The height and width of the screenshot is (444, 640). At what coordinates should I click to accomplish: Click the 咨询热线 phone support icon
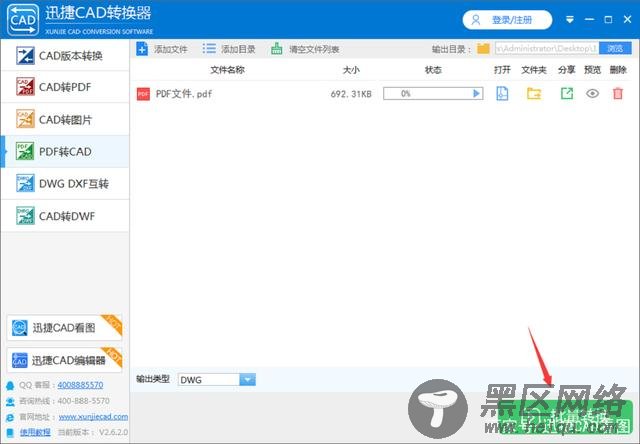[x=10, y=402]
